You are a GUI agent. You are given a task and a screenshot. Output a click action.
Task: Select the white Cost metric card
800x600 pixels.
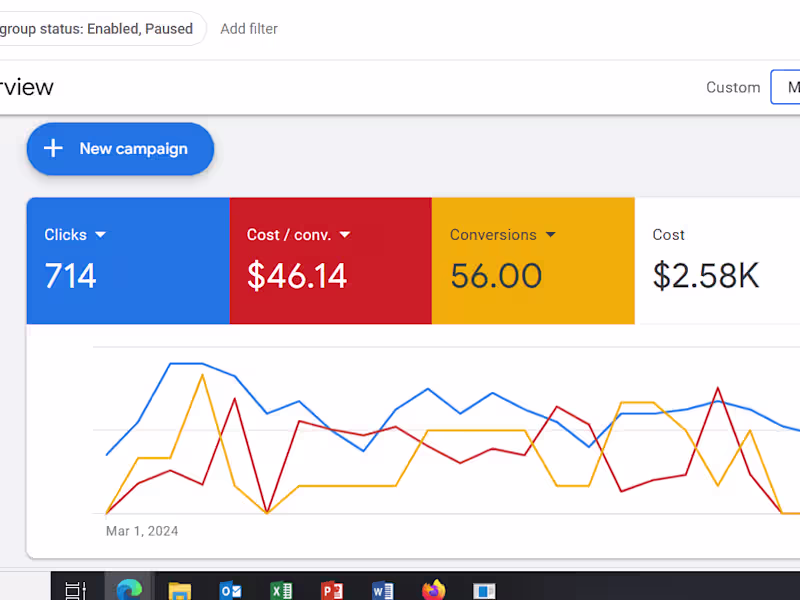point(717,261)
